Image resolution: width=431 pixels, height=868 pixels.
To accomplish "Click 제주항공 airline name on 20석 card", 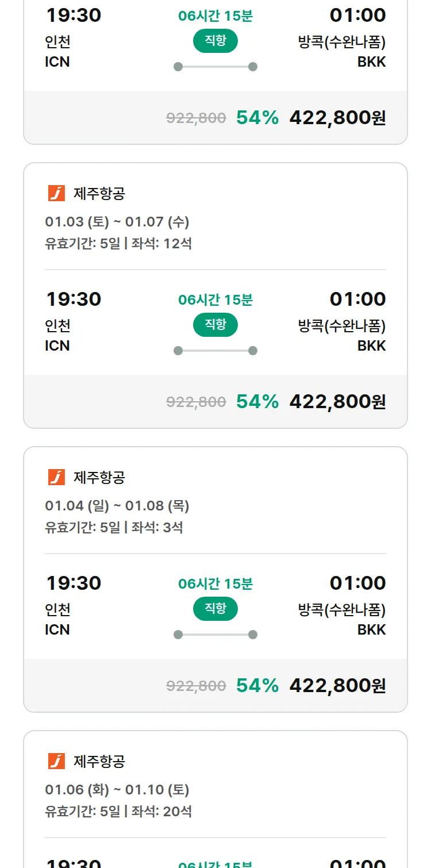I will pyautogui.click(x=99, y=761).
